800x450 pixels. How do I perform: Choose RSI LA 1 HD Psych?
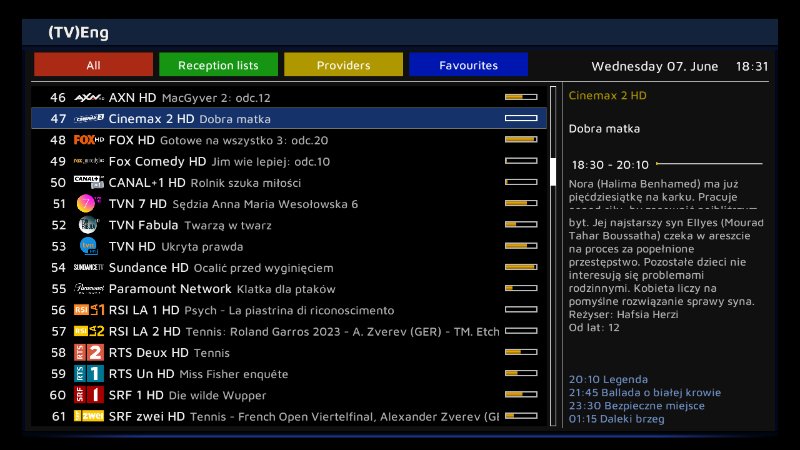(289, 310)
